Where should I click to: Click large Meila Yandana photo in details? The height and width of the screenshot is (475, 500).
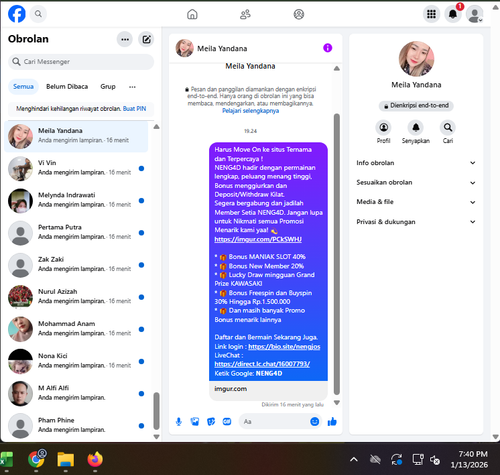[416, 59]
